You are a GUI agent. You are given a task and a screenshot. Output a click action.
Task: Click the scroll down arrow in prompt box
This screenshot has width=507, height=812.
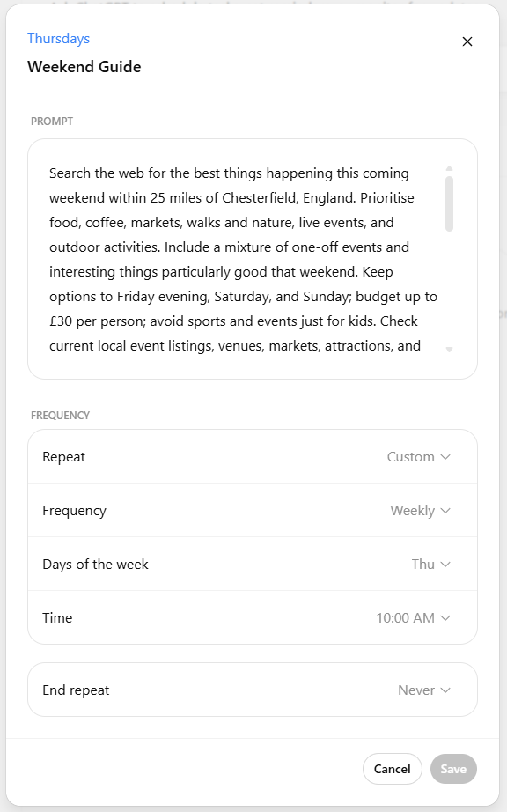coord(449,350)
